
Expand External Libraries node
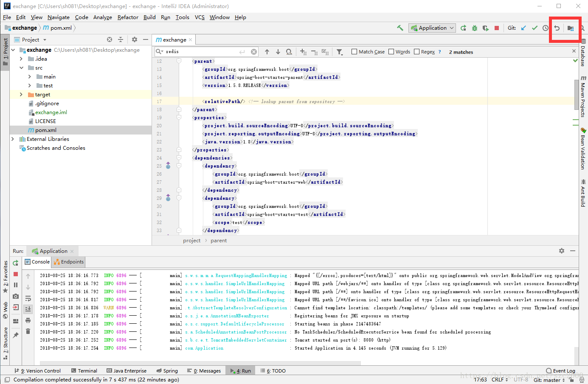pyautogui.click(x=12, y=139)
